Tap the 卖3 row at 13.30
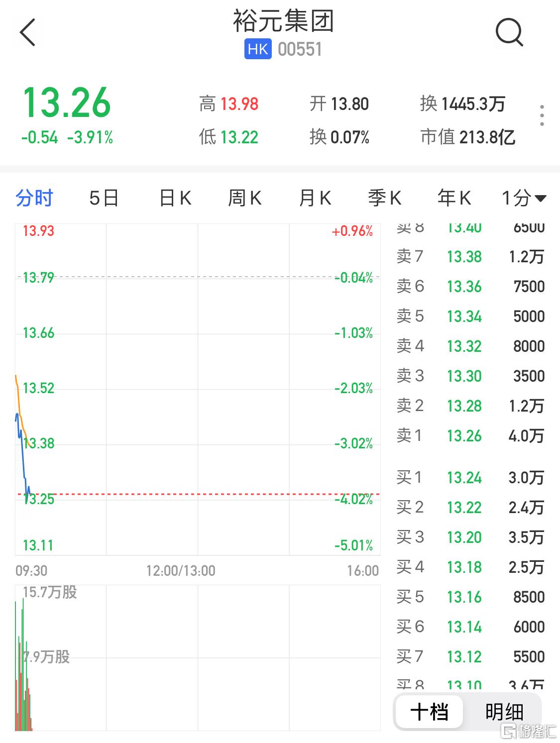Viewport: 560px width, 743px height. [470, 376]
